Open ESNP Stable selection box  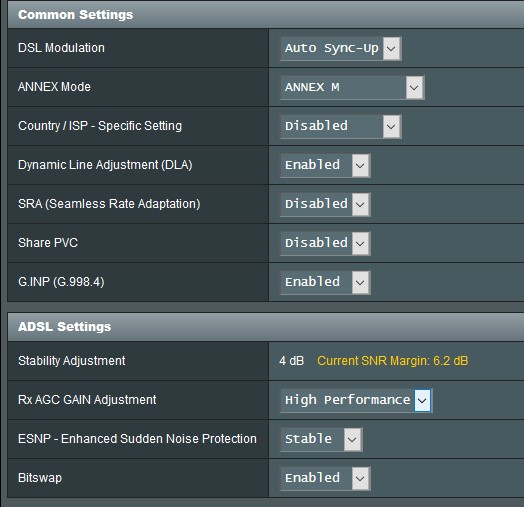click(x=321, y=439)
